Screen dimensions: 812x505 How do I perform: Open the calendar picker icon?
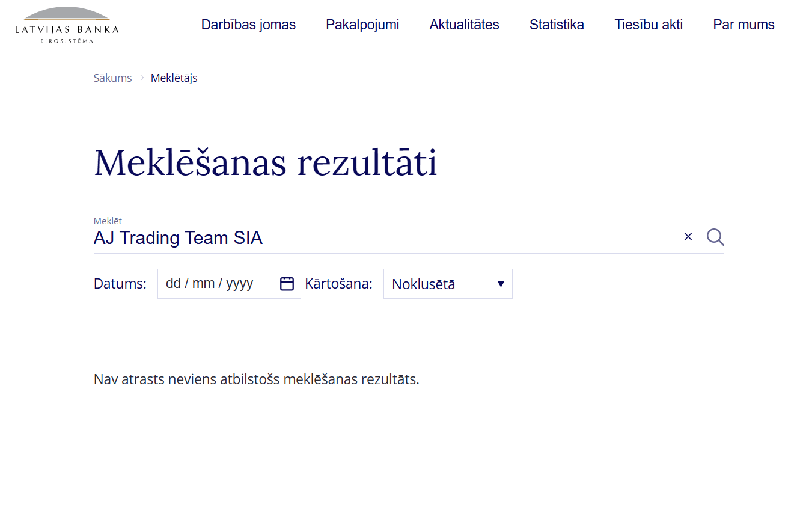[x=287, y=284]
